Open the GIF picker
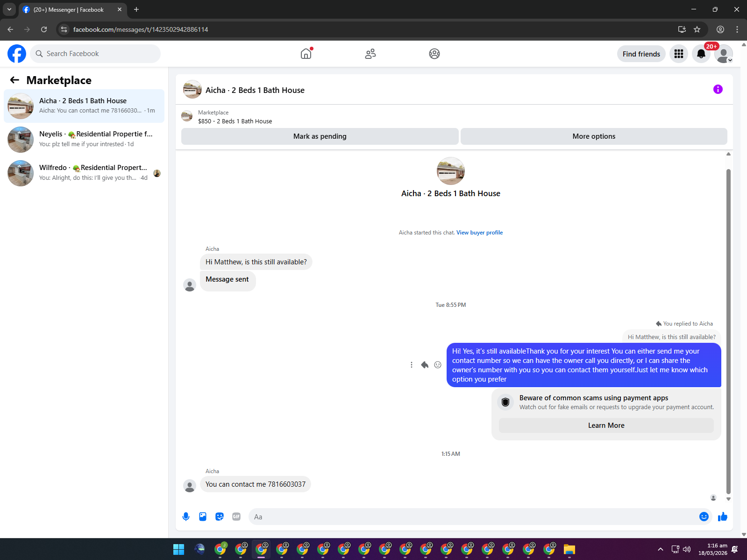 point(236,517)
